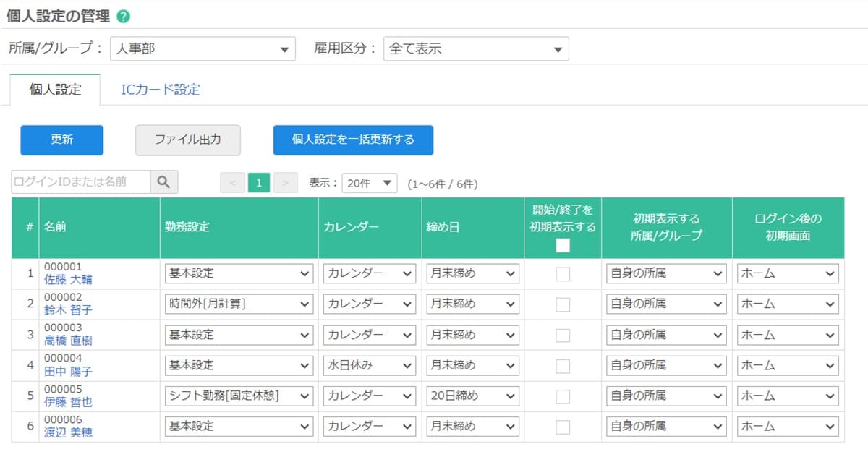
Task: Click the magnifying glass search icon
Action: (x=163, y=182)
